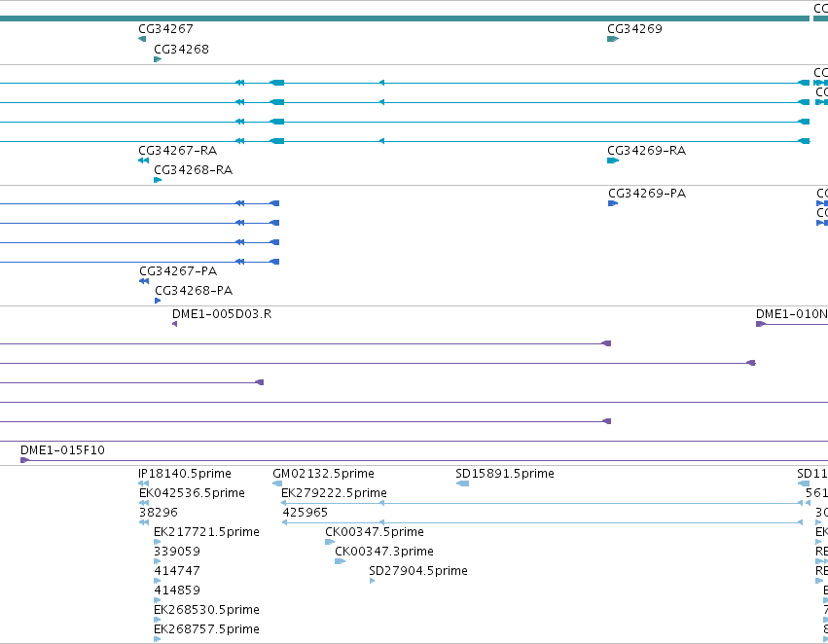Open the CG34268-RA transcript label
This screenshot has width=828, height=644.
point(193,170)
